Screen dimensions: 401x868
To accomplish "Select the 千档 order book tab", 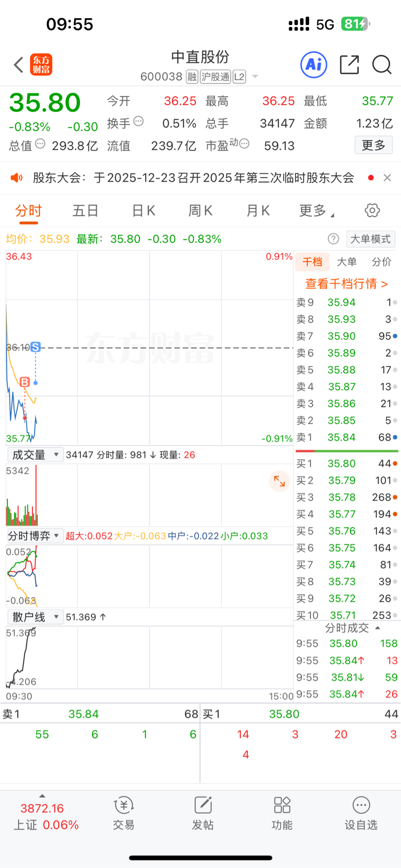I will [x=312, y=262].
